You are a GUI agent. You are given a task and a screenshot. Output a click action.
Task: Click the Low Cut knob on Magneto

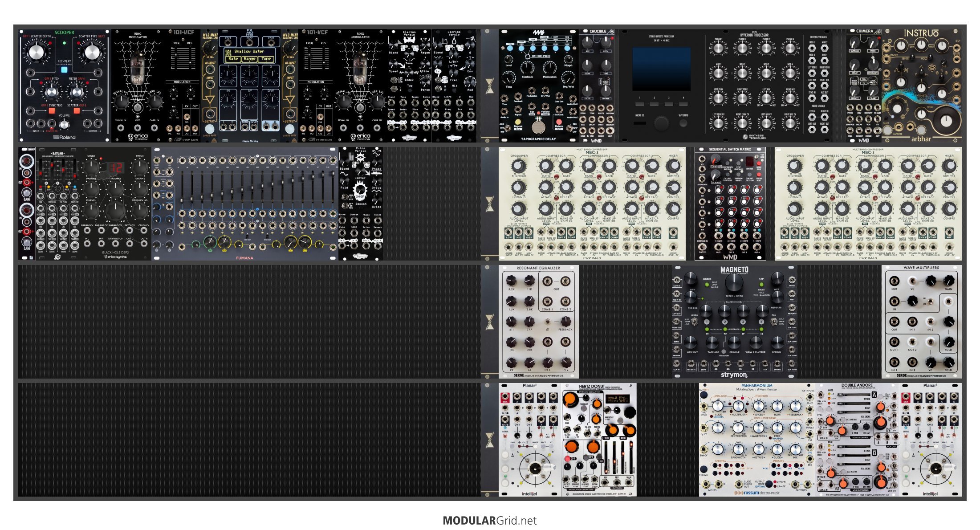[x=691, y=343]
